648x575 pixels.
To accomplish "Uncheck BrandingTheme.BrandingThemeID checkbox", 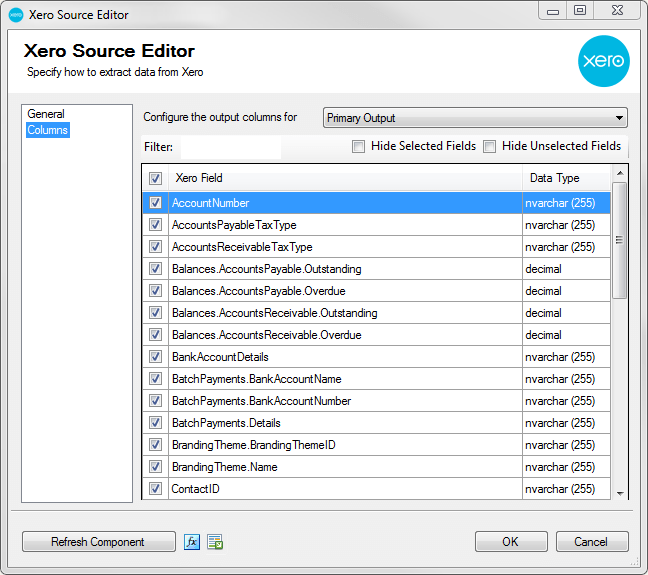I will [155, 444].
